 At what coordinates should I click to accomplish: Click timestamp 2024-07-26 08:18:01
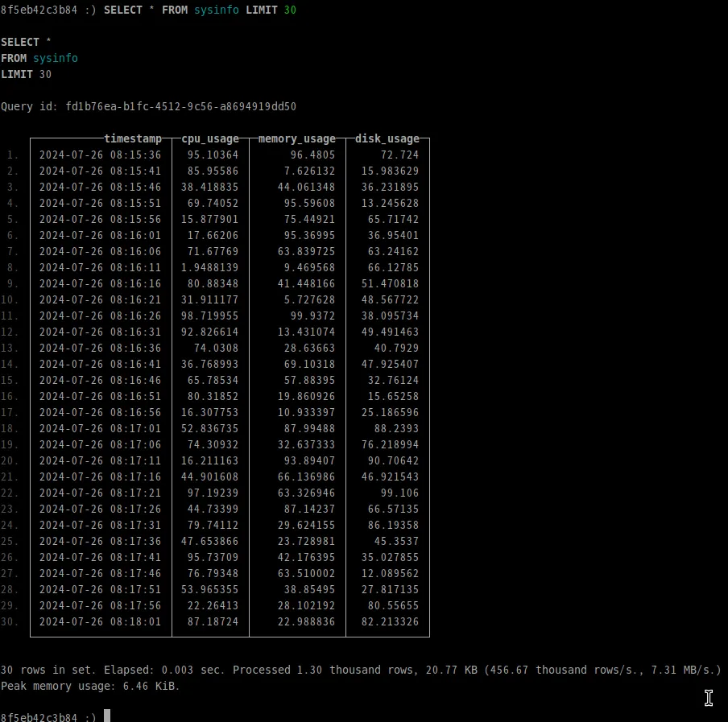[x=100, y=621]
